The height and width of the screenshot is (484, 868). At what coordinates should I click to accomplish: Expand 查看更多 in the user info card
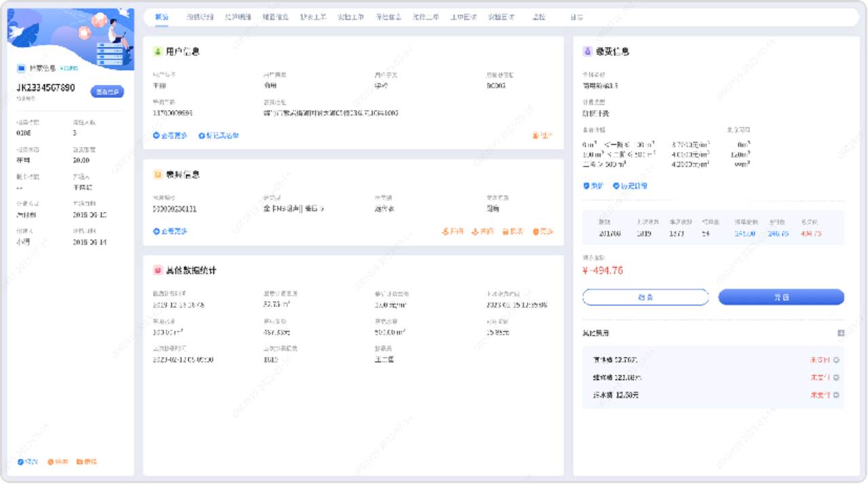pos(170,136)
